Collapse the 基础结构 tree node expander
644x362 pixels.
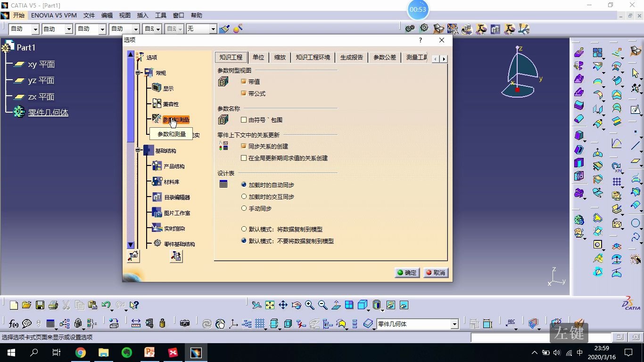(138, 150)
